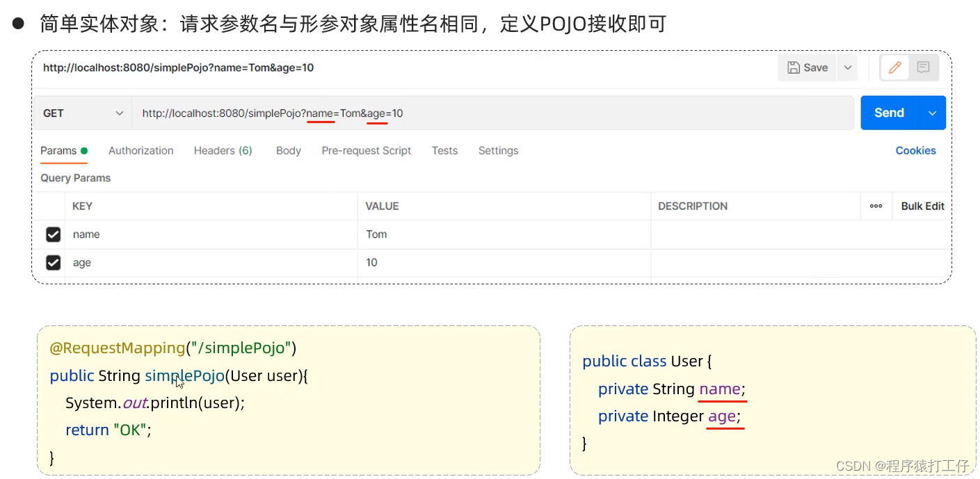Click the Save button
980x479 pixels.
(808, 67)
